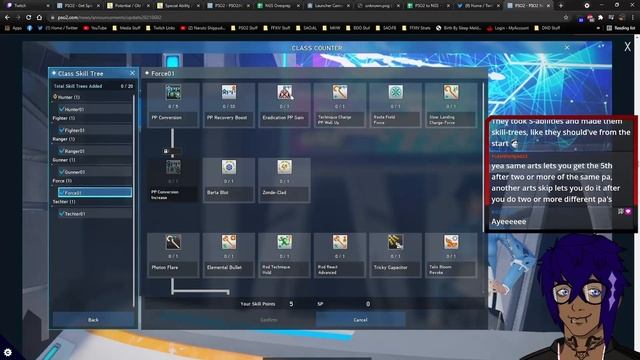640x360 pixels.
Task: Click the browser reload icon
Action: click(x=29, y=18)
